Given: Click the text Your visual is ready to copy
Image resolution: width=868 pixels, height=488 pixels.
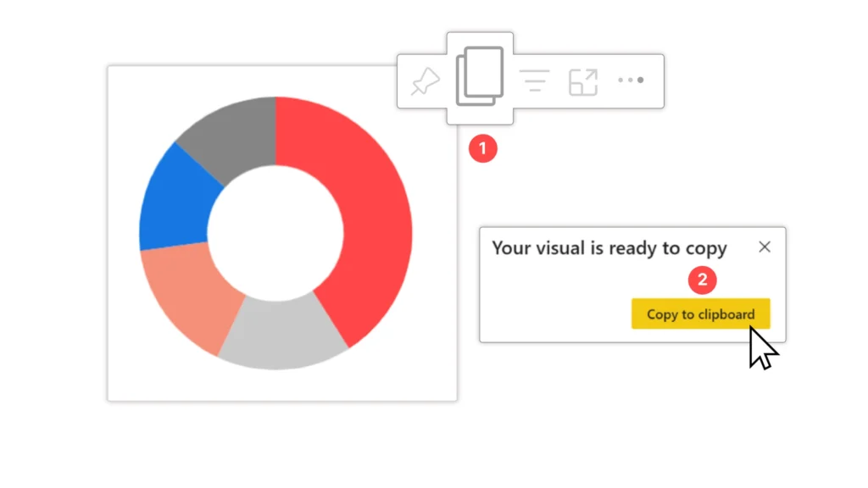Looking at the screenshot, I should pos(609,248).
